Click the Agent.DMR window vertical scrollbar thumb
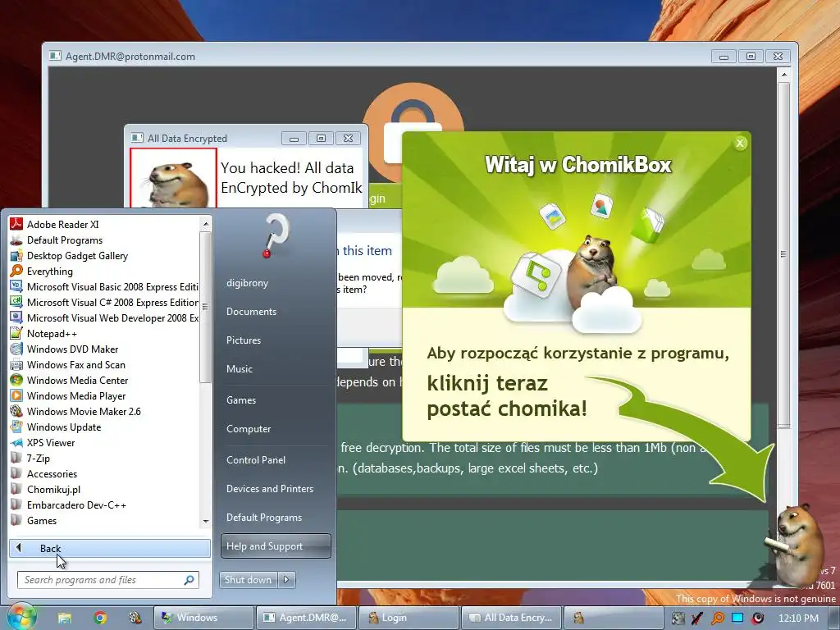840x630 pixels. point(783,254)
